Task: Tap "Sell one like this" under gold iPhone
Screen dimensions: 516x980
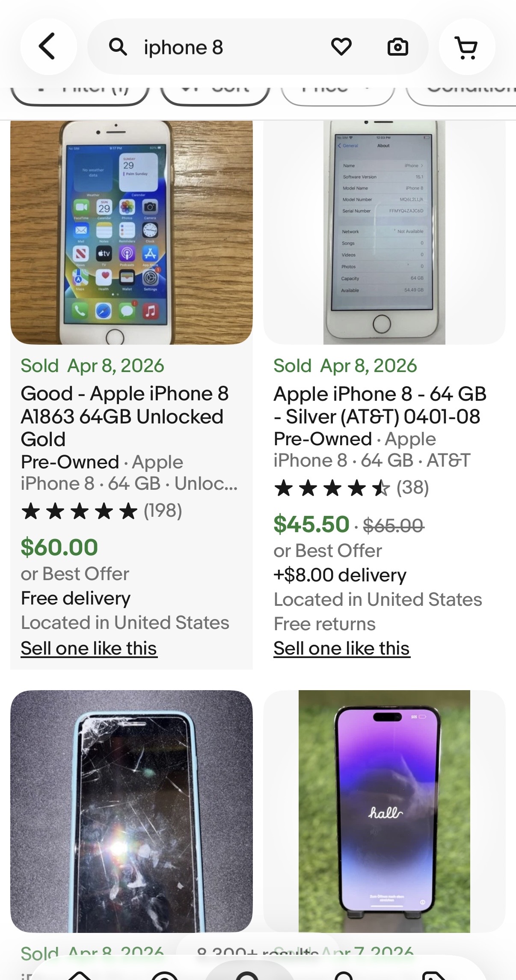Action: (89, 648)
